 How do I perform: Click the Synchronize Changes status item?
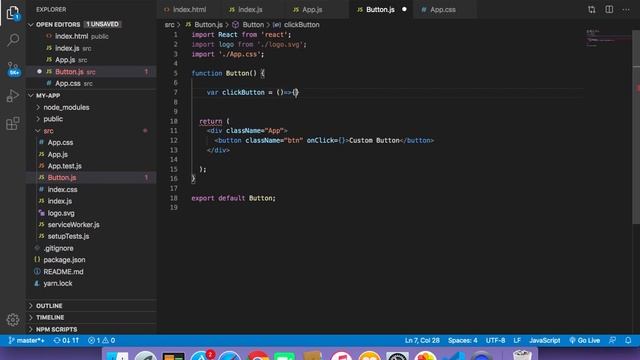tap(66, 340)
